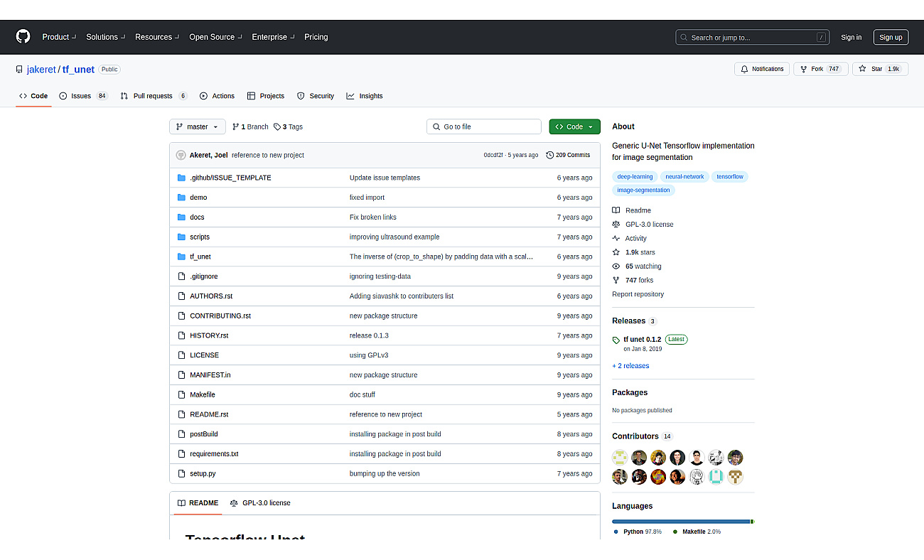Click the + 2 releases link
Image resolution: width=924 pixels, height=560 pixels.
coord(630,366)
